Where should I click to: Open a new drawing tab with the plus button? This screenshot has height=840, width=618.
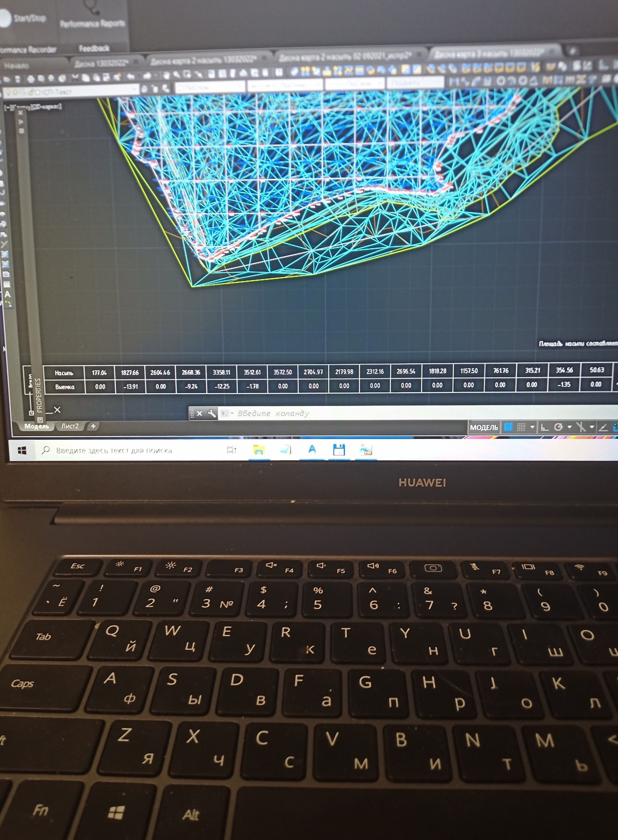click(572, 51)
